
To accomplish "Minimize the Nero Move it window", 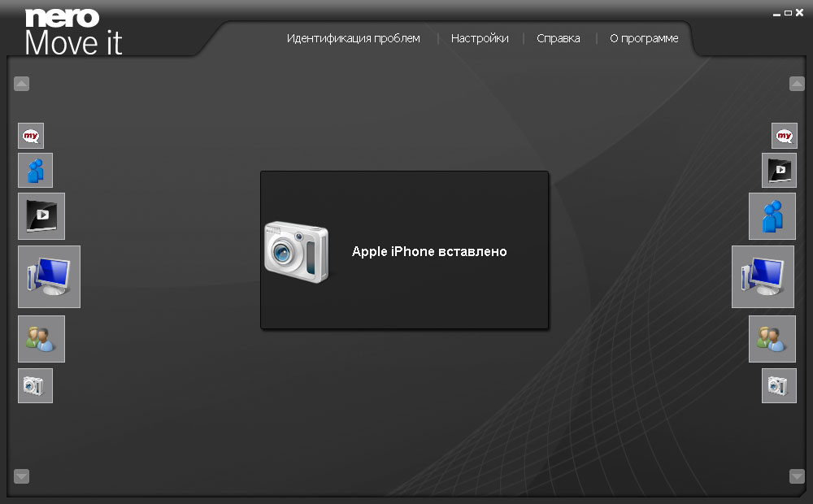I will [x=776, y=13].
